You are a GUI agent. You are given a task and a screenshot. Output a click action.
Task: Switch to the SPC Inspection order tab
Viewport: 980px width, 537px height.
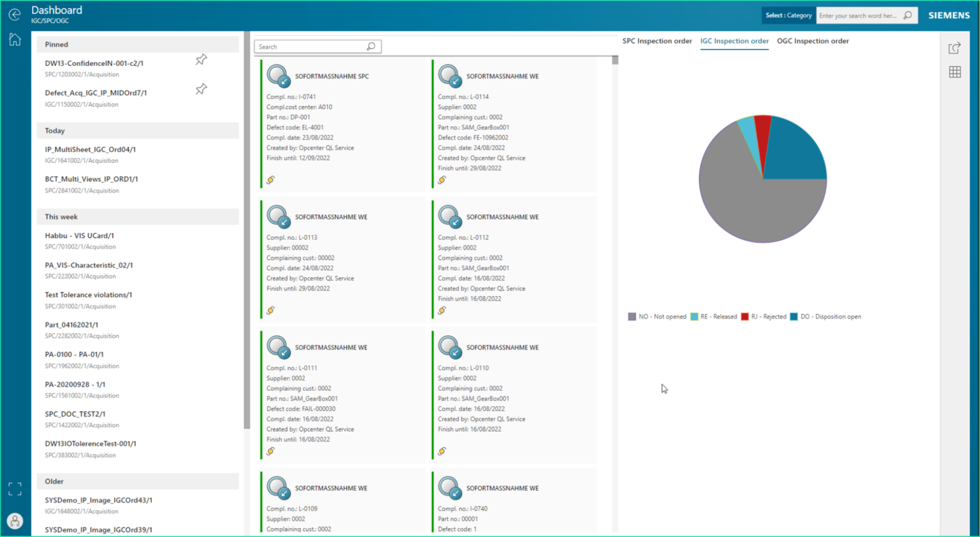pyautogui.click(x=657, y=41)
